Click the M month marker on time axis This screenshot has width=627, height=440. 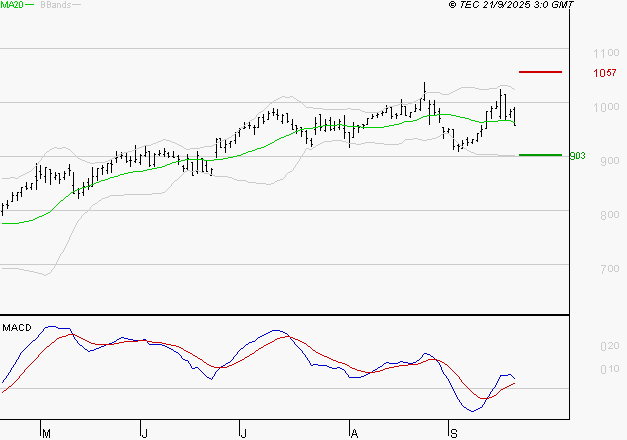(x=46, y=434)
